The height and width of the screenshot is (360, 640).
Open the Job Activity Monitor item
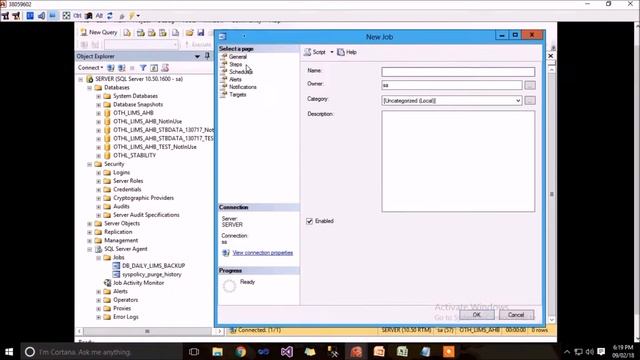(x=138, y=283)
